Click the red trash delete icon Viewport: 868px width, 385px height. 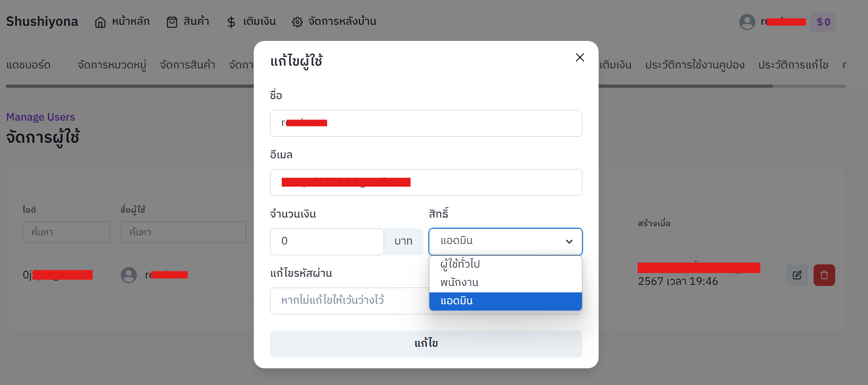pos(824,275)
